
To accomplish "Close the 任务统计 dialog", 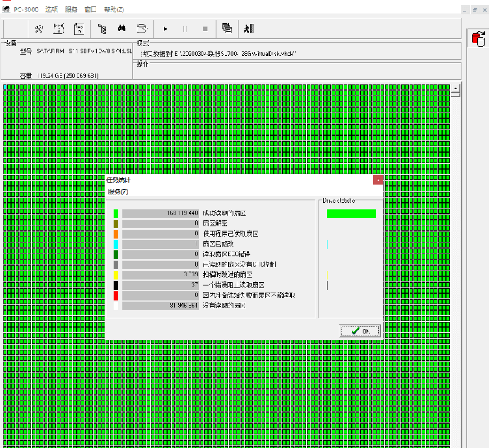I will click(x=378, y=180).
